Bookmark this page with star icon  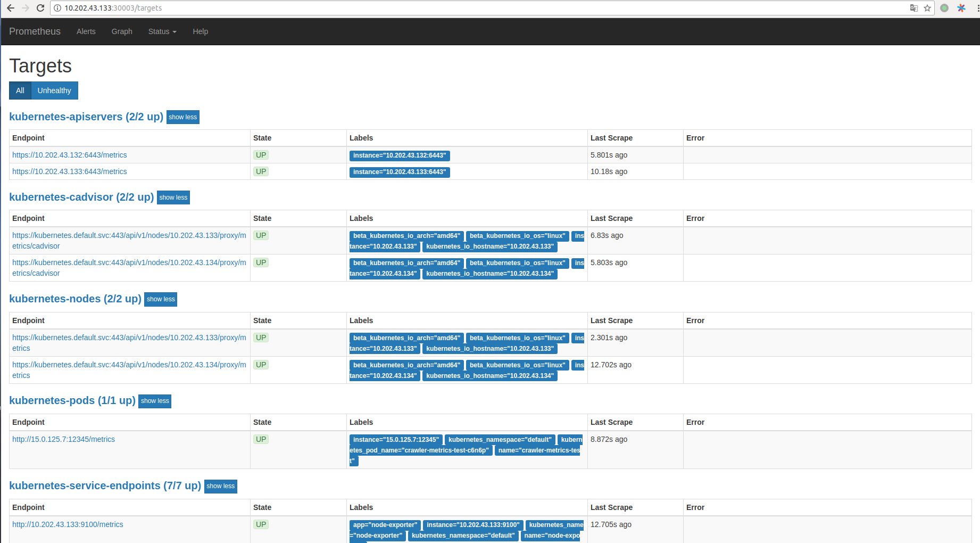[927, 8]
